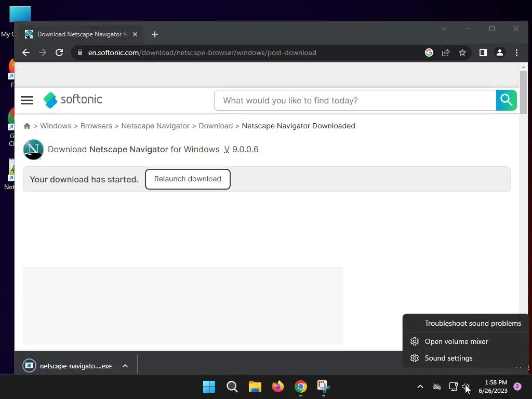Reload the Softonic page
This screenshot has width=532, height=399.
59,52
